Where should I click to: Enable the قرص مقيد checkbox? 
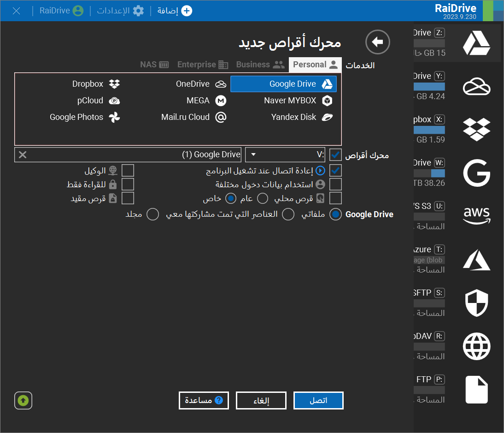coord(128,198)
